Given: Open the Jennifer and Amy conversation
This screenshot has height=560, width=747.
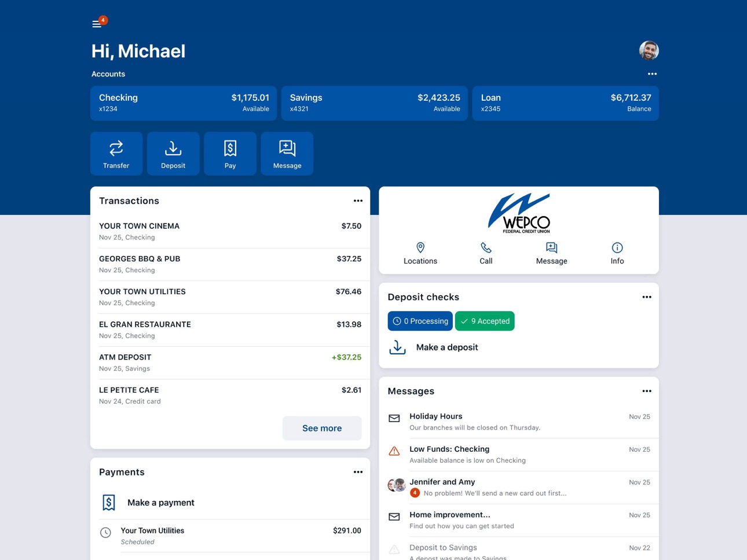Looking at the screenshot, I should pos(519,488).
